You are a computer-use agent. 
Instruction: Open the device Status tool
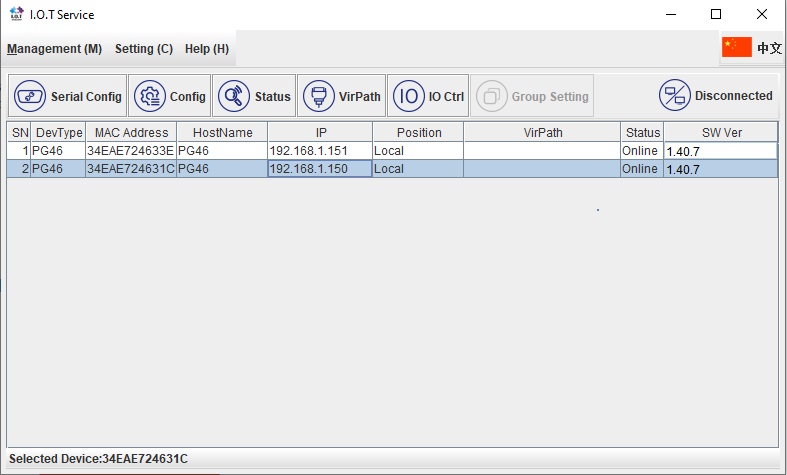(x=254, y=96)
